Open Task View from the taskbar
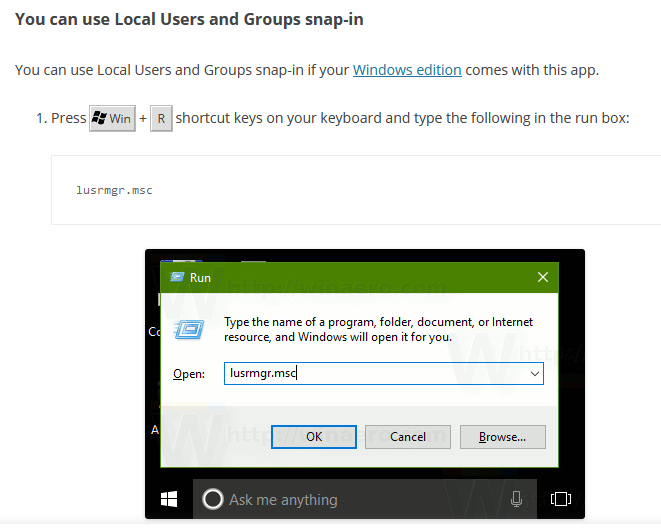 [561, 499]
